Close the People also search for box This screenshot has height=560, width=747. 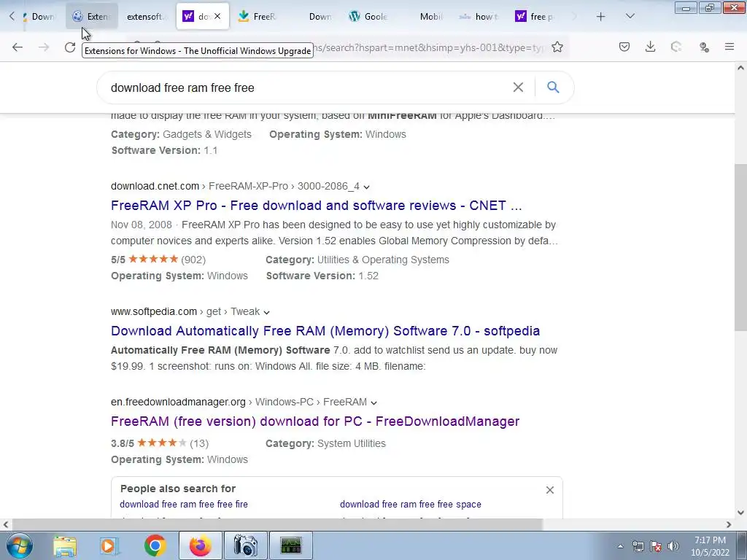coord(550,490)
